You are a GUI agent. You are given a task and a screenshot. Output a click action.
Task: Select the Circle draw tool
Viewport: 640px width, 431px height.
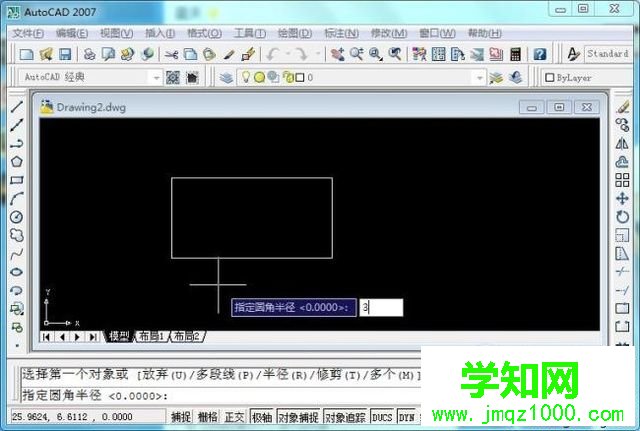coord(16,217)
